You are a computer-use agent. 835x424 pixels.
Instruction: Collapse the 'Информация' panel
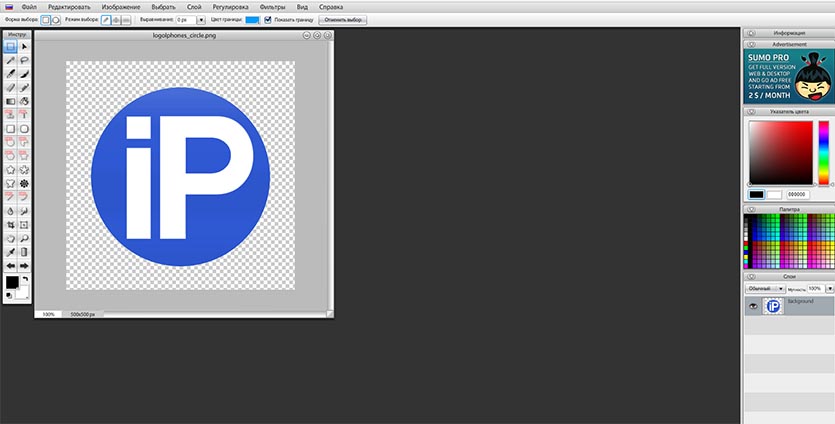(x=751, y=33)
